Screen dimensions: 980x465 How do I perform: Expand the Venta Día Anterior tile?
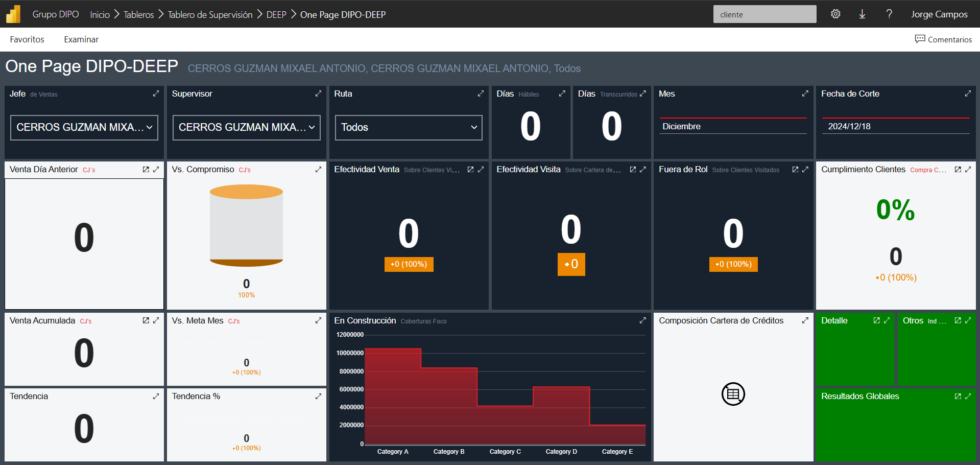[x=156, y=169]
